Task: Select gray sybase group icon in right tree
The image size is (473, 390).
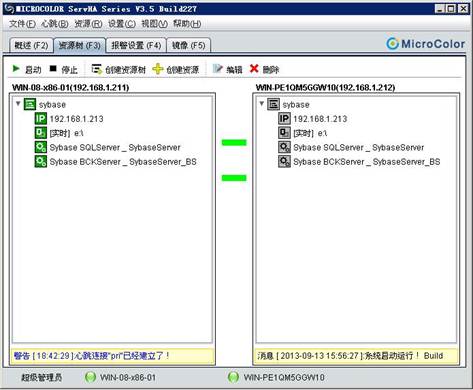Action: coord(273,104)
